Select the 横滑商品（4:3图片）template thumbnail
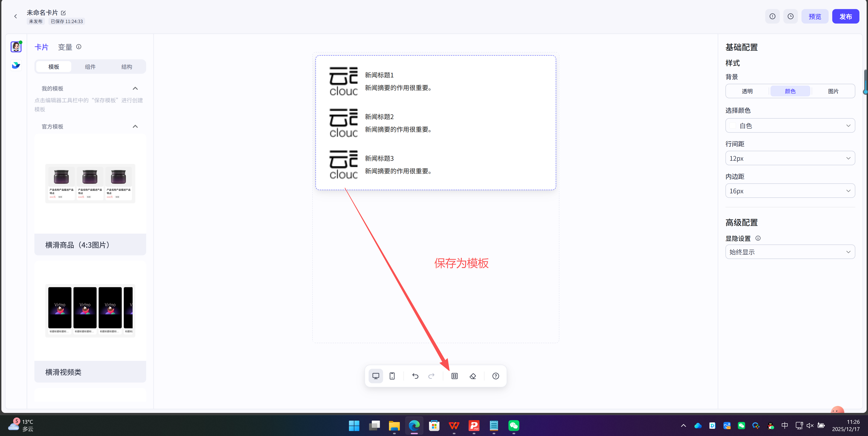The width and height of the screenshot is (868, 436). click(x=90, y=184)
